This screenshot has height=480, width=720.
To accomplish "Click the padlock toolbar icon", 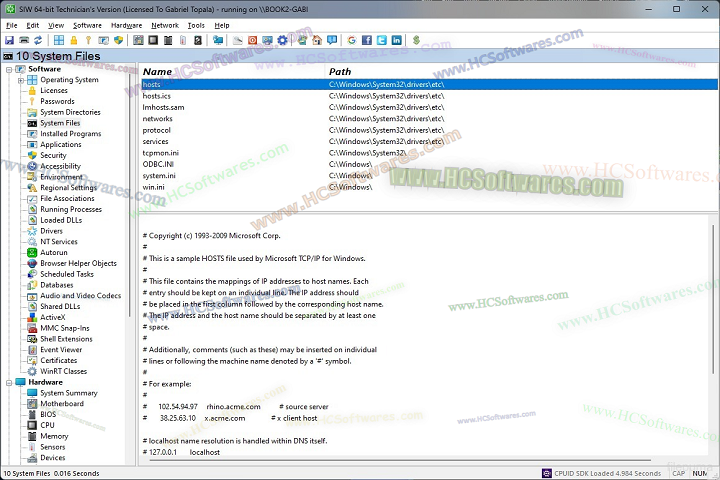I will click(x=73, y=40).
